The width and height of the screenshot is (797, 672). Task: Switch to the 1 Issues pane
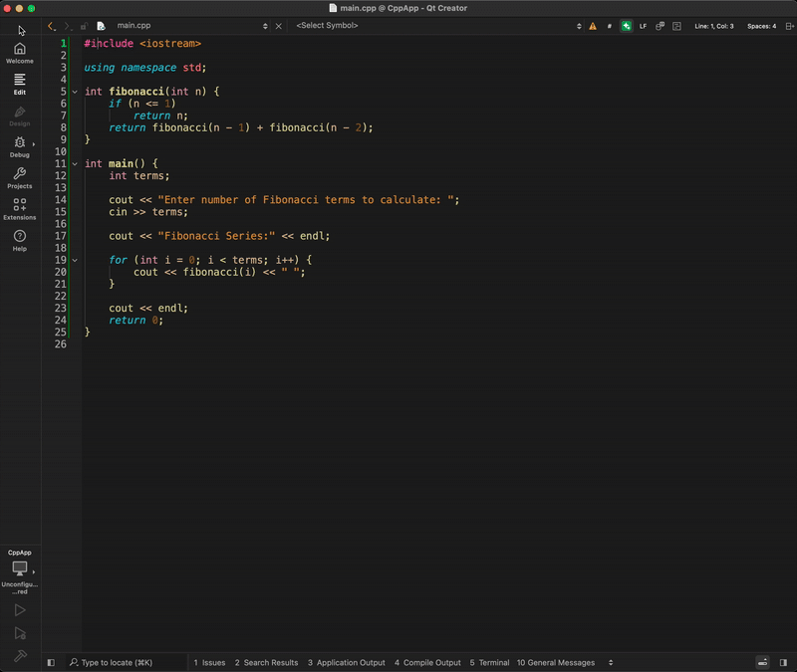209,662
